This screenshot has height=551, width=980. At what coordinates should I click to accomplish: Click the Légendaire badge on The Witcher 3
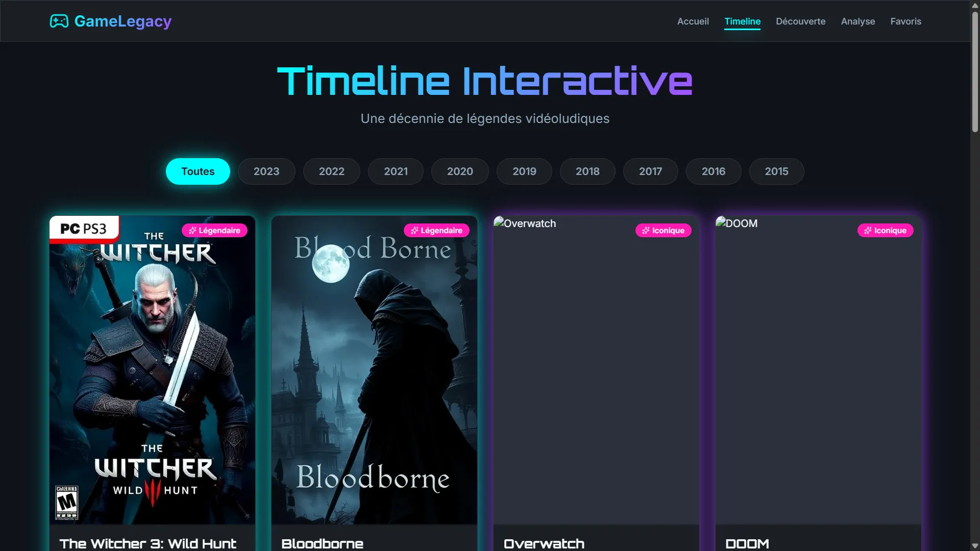(x=215, y=230)
